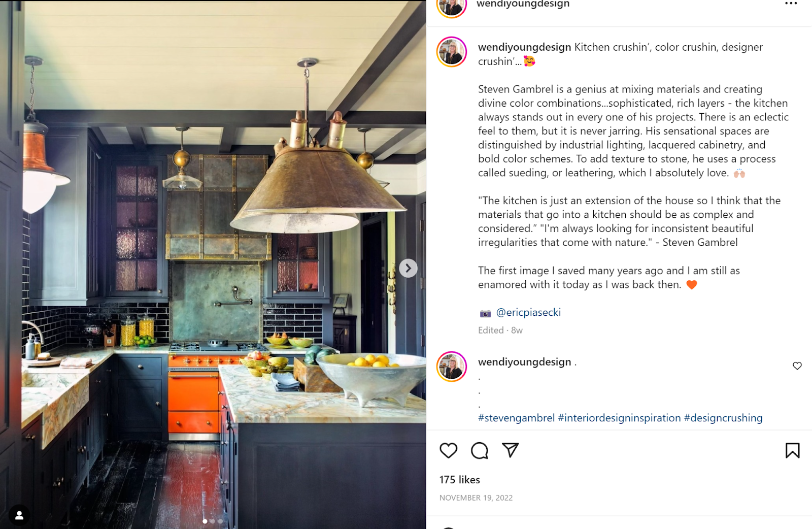
Task: Click the November 19, 2022 post date
Action: click(476, 498)
